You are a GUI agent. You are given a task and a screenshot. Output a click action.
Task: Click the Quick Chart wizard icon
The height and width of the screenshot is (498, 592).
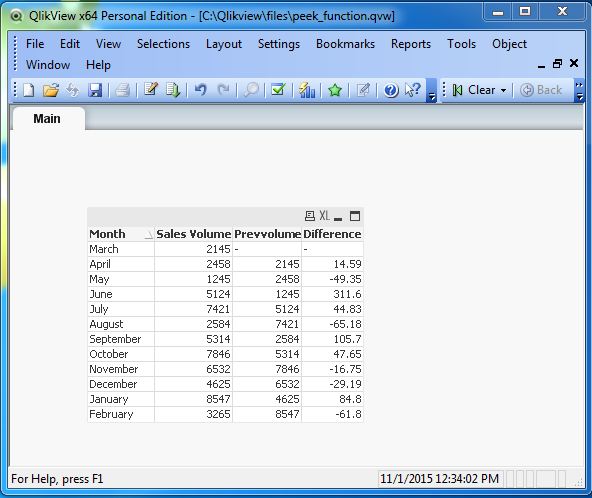[307, 90]
